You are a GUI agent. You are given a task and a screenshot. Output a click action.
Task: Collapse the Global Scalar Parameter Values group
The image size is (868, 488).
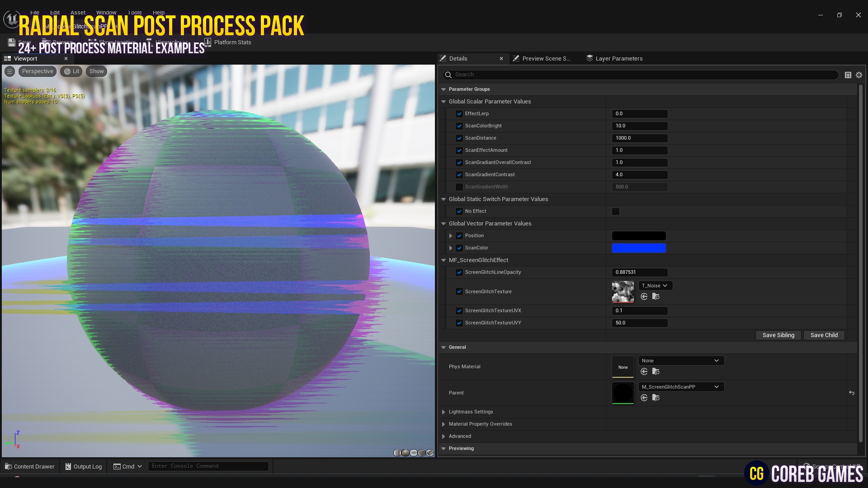point(443,102)
